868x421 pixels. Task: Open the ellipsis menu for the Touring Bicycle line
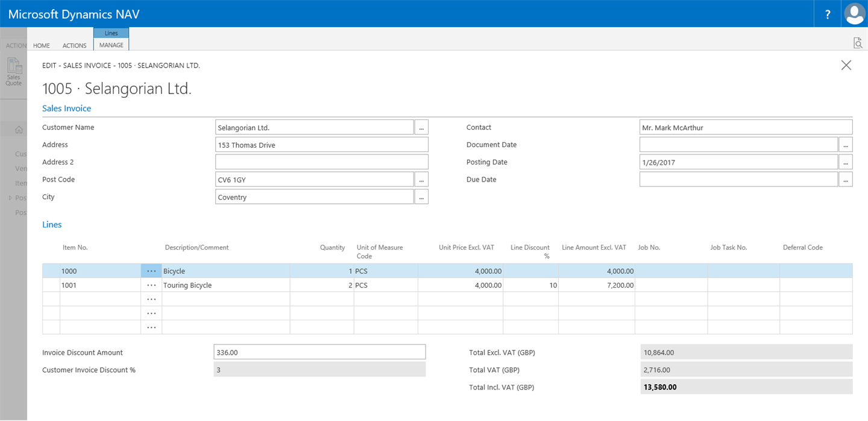pyautogui.click(x=151, y=285)
